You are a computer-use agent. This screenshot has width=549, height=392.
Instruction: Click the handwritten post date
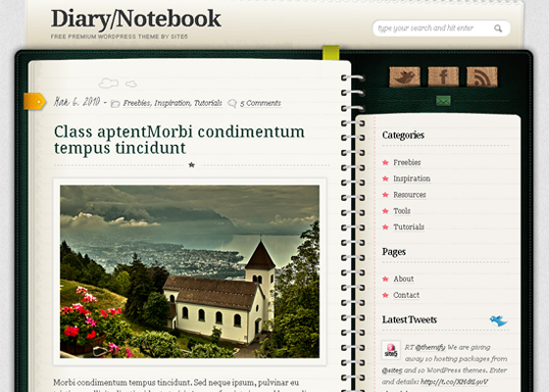[77, 102]
